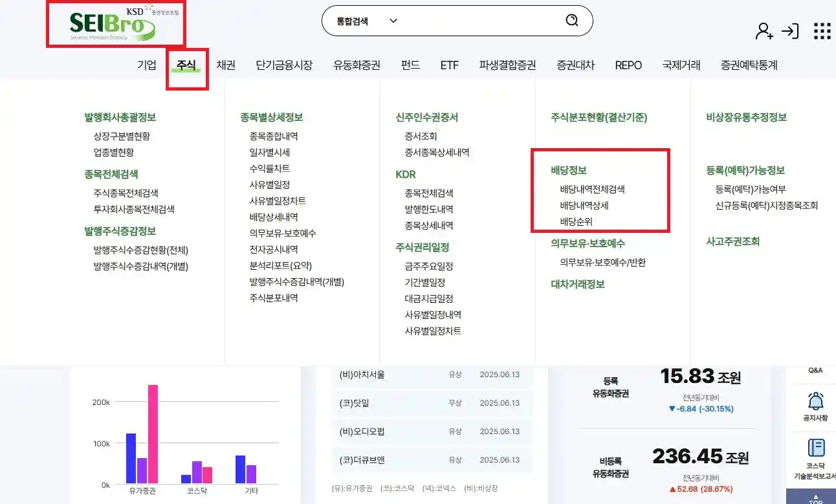This screenshot has width=836, height=504.
Task: Select the 파생결합증권 menu
Action: (x=507, y=65)
